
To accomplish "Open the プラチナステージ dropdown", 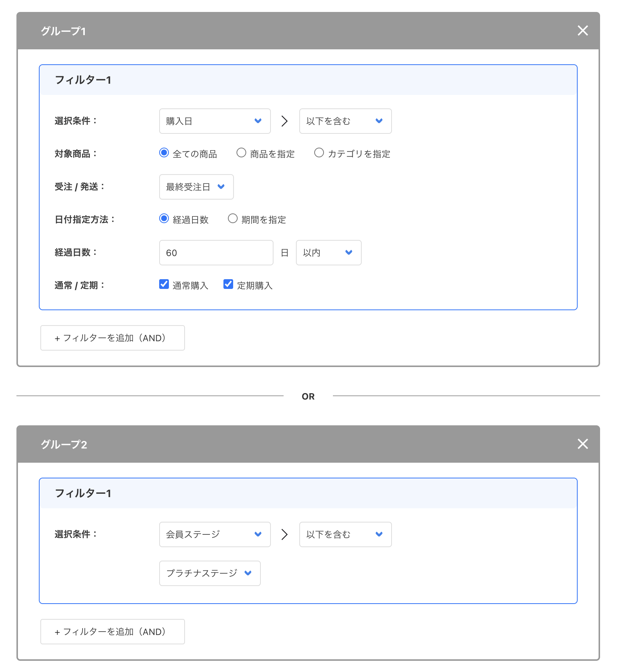I will [x=209, y=573].
